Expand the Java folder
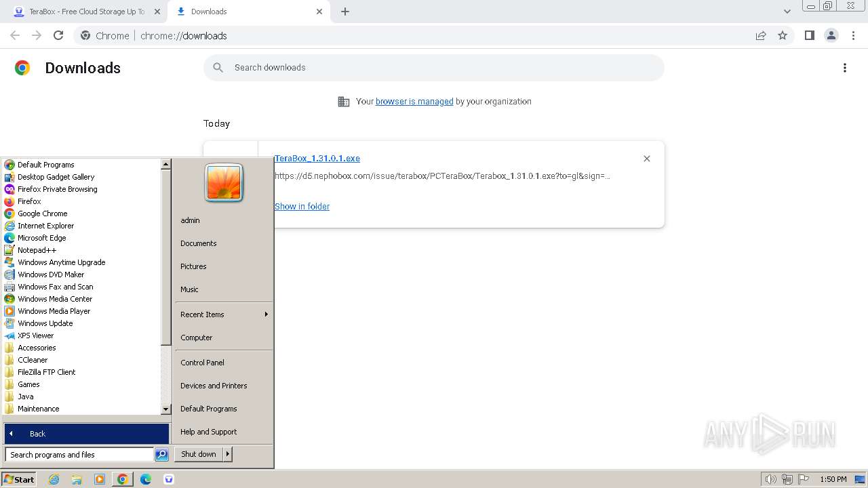The image size is (868, 488). pos(25,396)
